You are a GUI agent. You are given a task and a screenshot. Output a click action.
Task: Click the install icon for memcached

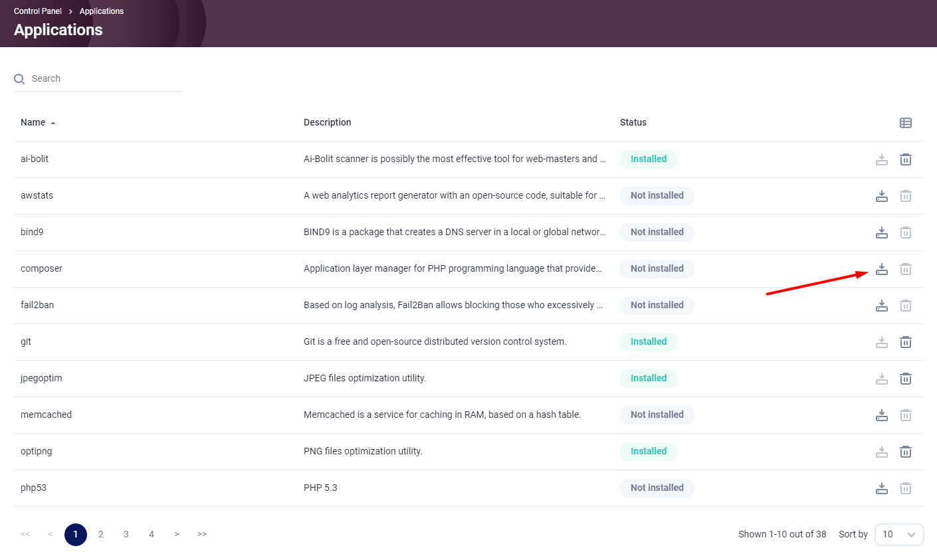(x=882, y=415)
